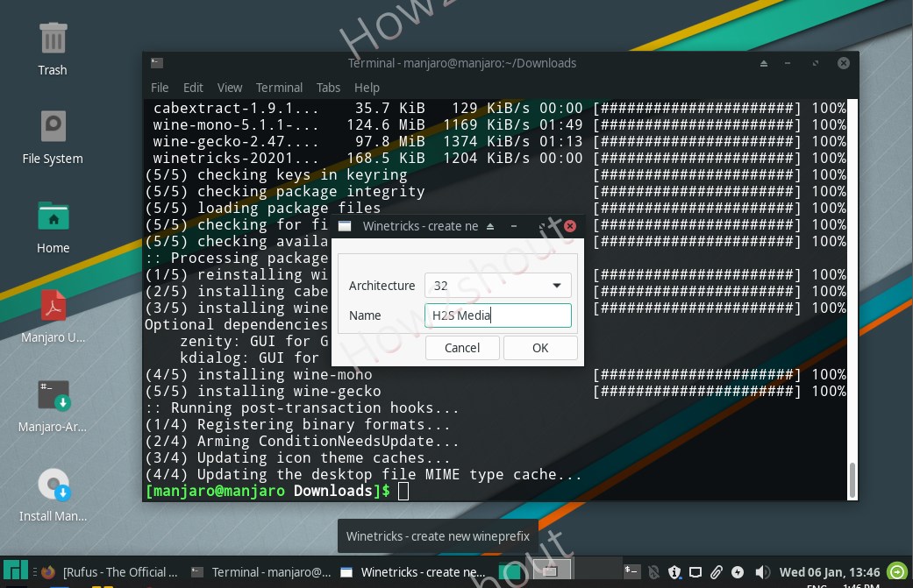Viewport: 913px width, 588px height.
Task: Open the Manjaro application menu
Action: [14, 571]
